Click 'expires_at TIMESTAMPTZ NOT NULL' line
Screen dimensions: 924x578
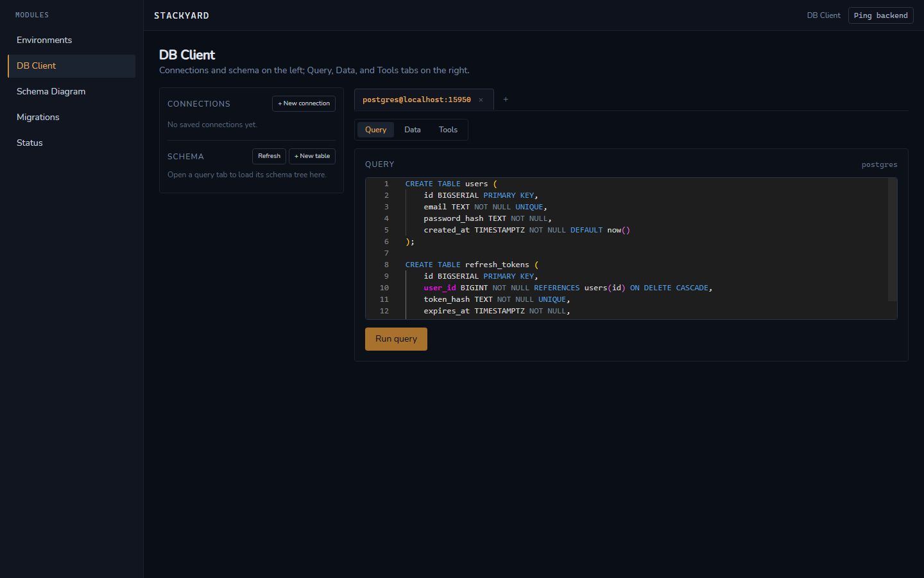click(x=497, y=311)
